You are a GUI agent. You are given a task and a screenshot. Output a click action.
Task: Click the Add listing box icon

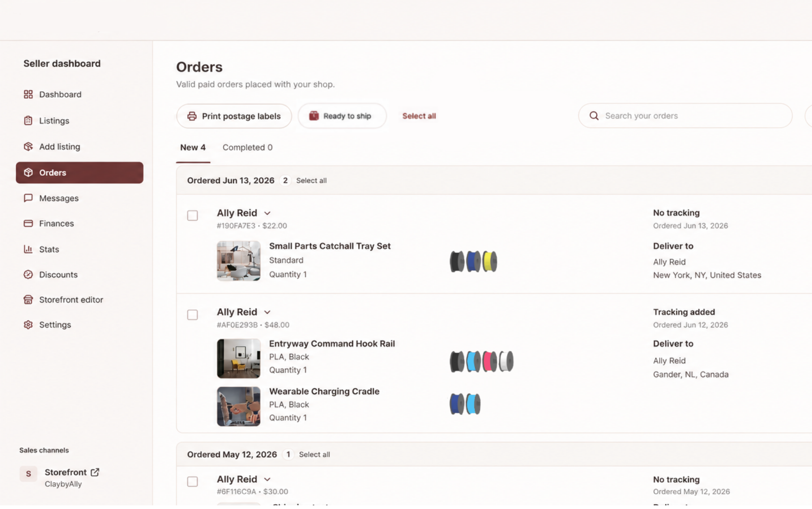click(28, 147)
